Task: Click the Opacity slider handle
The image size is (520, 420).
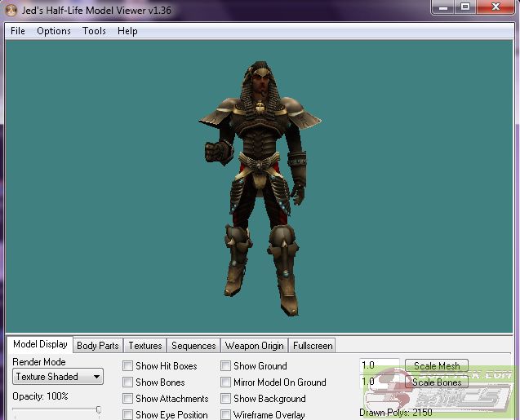Action: [x=99, y=409]
